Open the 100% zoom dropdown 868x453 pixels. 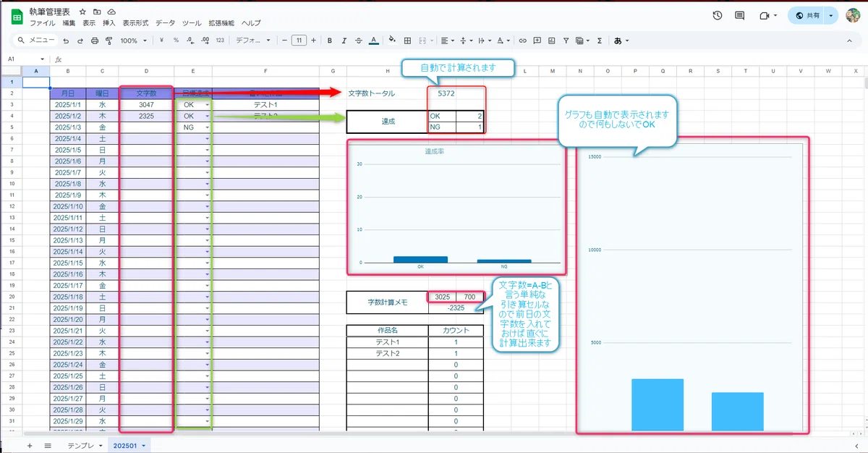133,41
